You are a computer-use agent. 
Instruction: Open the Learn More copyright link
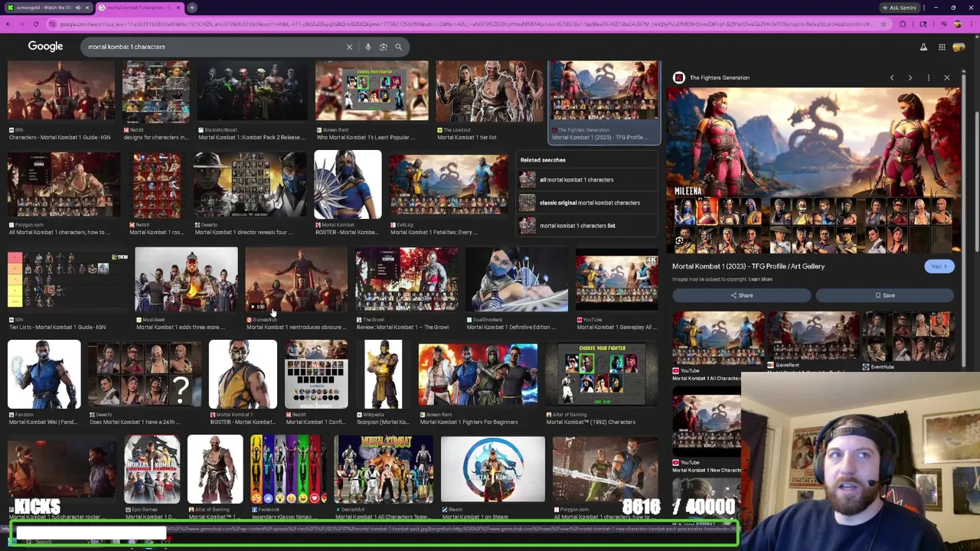coord(760,279)
